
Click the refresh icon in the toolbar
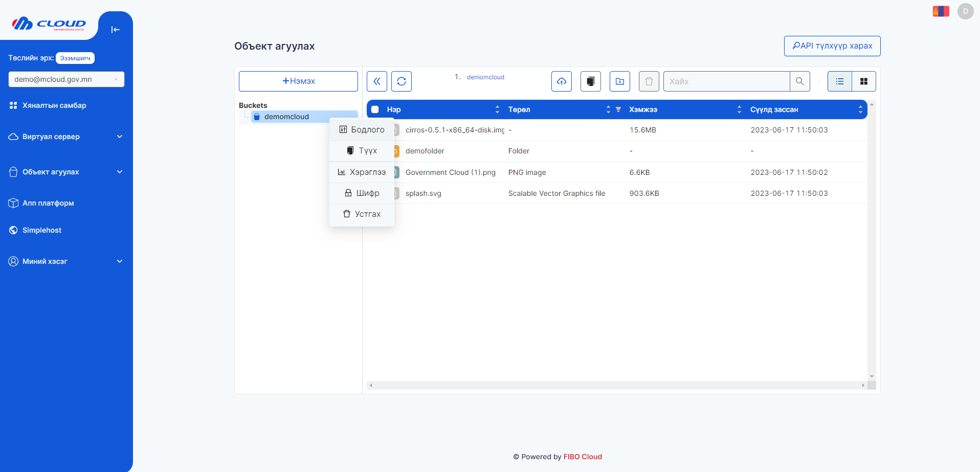click(402, 81)
